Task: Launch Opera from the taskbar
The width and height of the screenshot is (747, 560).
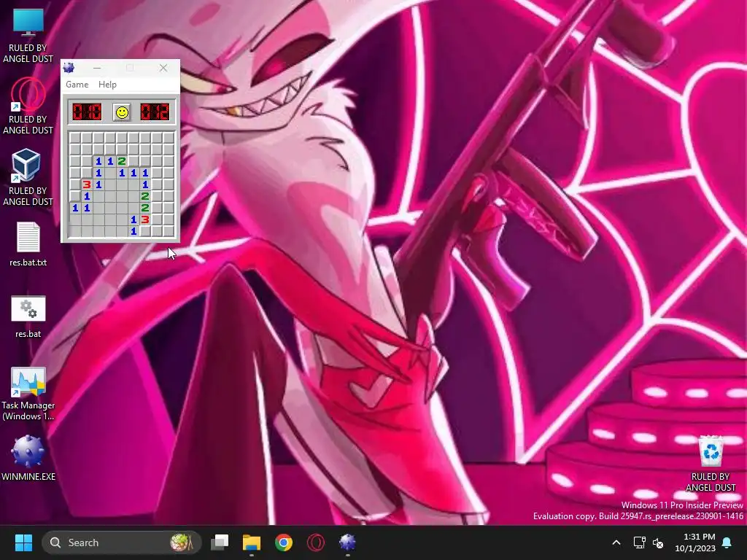Action: point(315,542)
